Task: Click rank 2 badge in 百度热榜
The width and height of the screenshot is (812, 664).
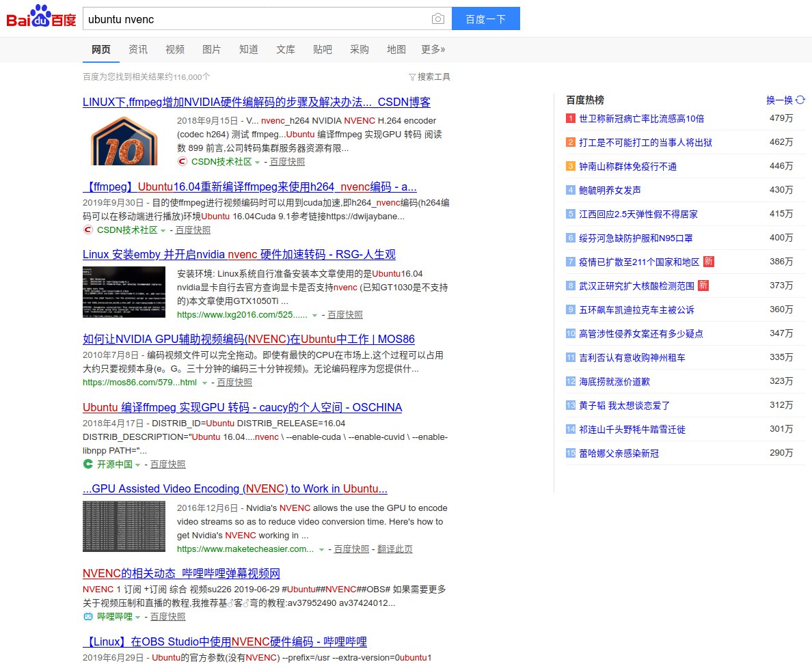Action: [570, 142]
